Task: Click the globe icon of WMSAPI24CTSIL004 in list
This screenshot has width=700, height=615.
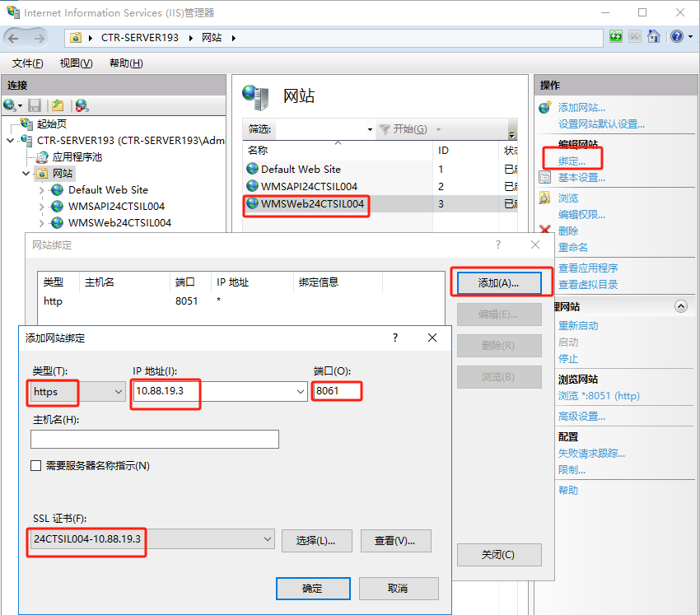Action: (x=253, y=186)
